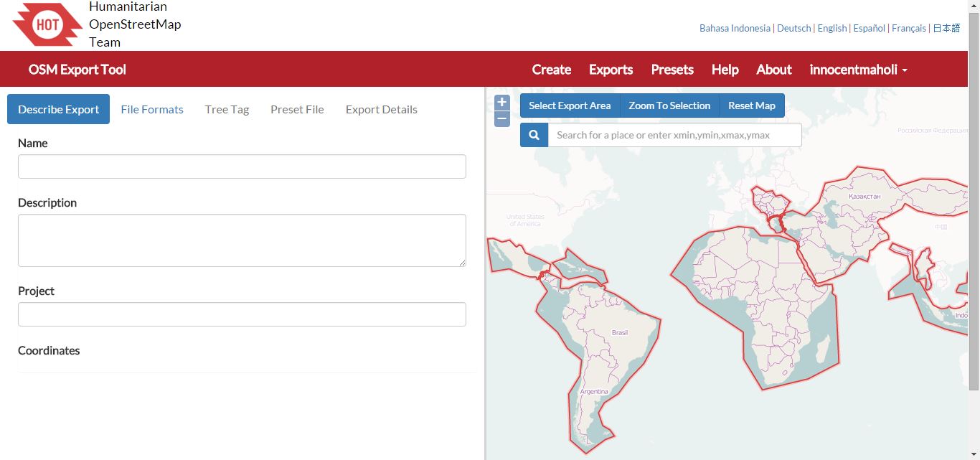The height and width of the screenshot is (460, 980).
Task: Open the About page
Action: pos(773,70)
